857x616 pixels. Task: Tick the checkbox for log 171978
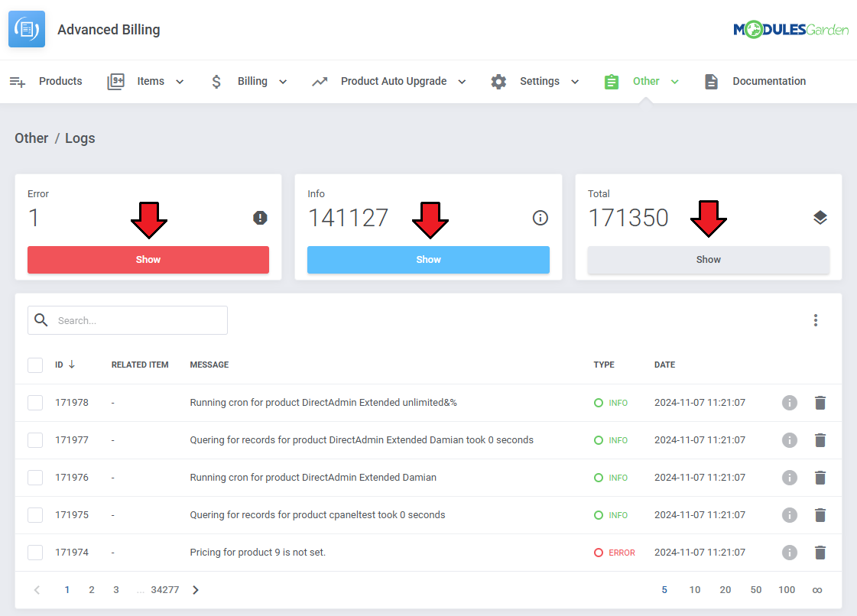tap(35, 403)
